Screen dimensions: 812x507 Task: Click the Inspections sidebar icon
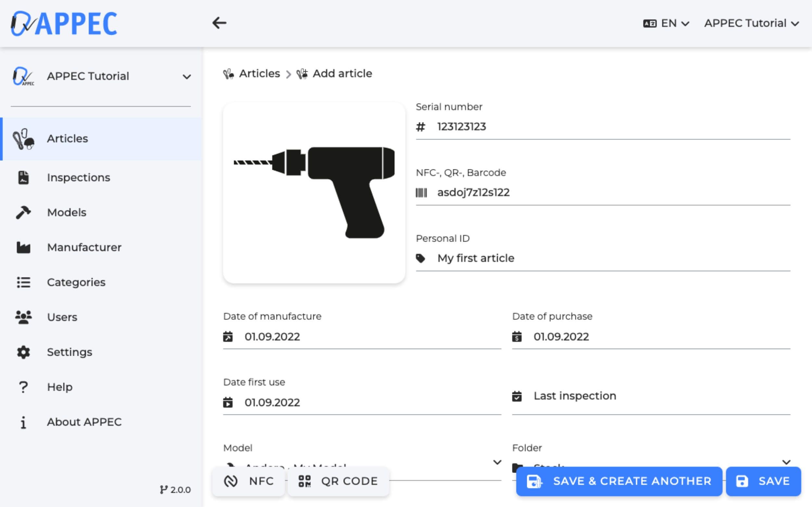[23, 177]
